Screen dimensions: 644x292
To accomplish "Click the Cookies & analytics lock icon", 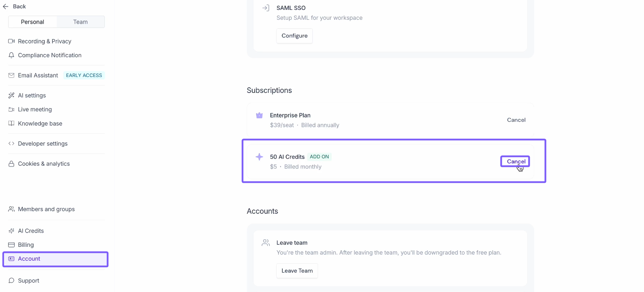I will pyautogui.click(x=12, y=164).
